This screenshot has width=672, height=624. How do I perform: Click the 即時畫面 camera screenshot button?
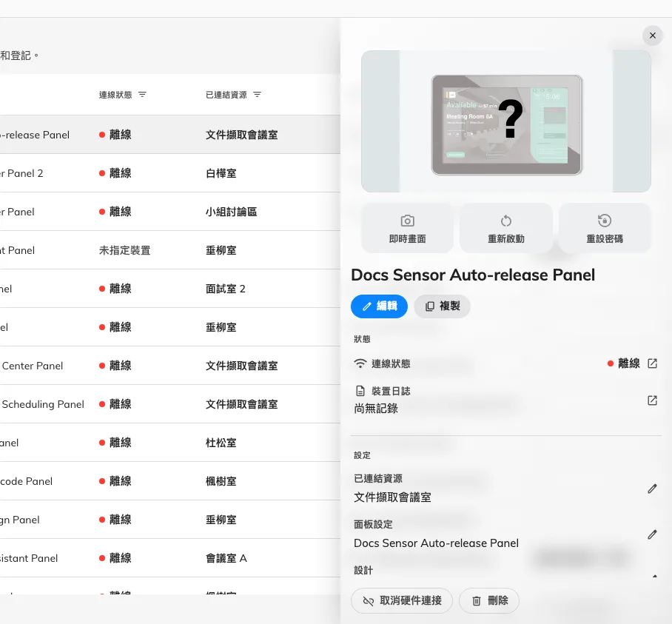pos(407,229)
